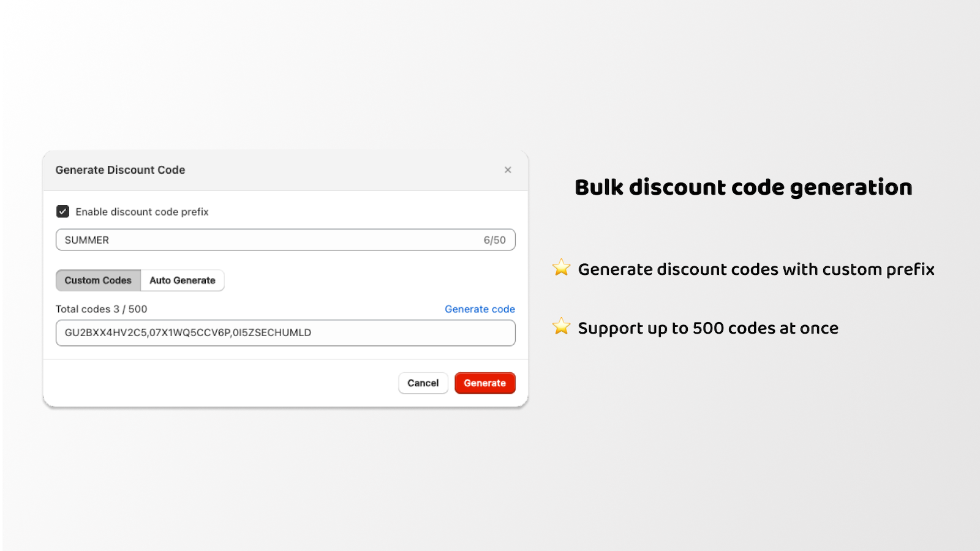
Task: Click the Bulk discount code generation heading
Action: tap(743, 188)
